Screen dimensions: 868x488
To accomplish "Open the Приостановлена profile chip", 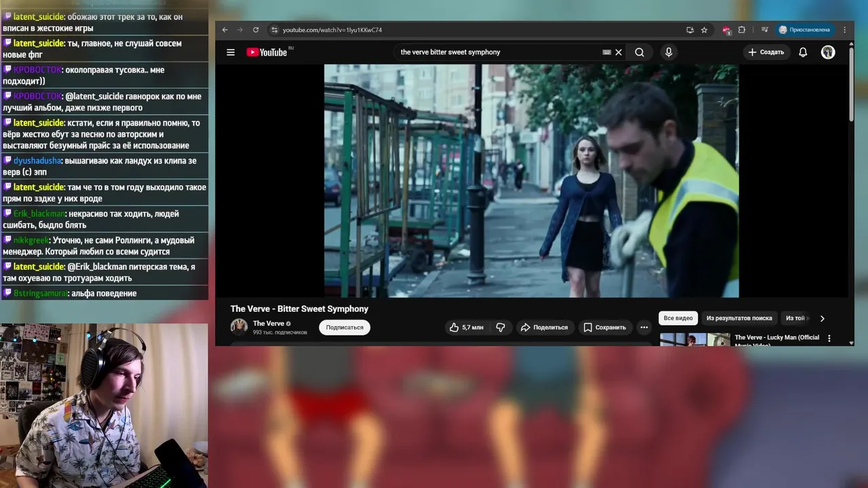I will (805, 30).
